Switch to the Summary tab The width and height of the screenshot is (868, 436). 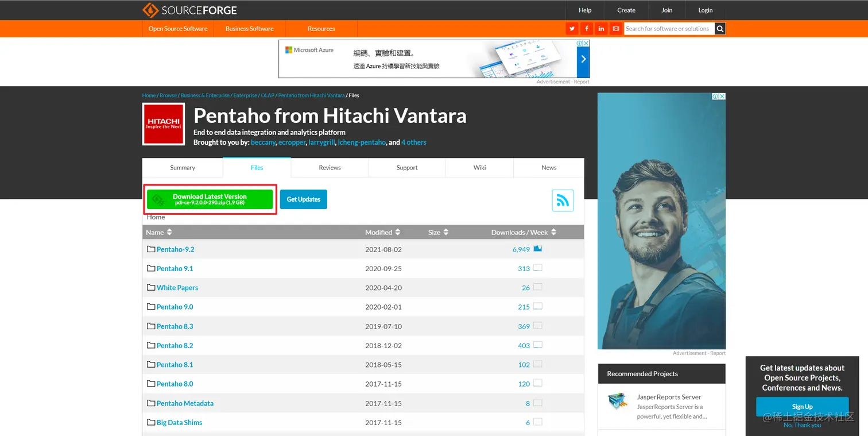point(183,168)
